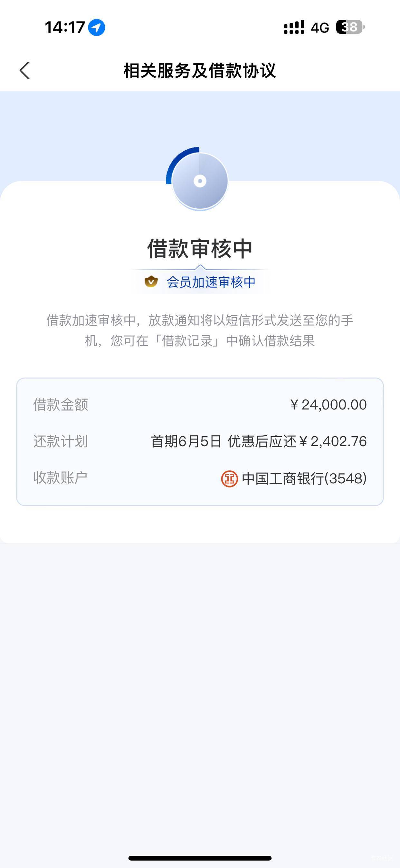Tap the location services arrow icon
The image size is (400, 868).
click(x=97, y=27)
